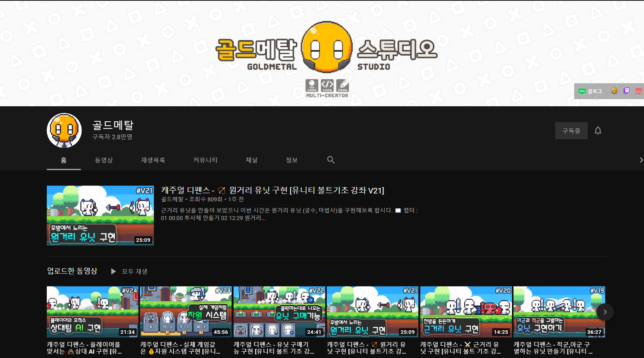644x358 pixels.
Task: Click the 25:09 duration badge on featured video
Action: click(x=143, y=240)
